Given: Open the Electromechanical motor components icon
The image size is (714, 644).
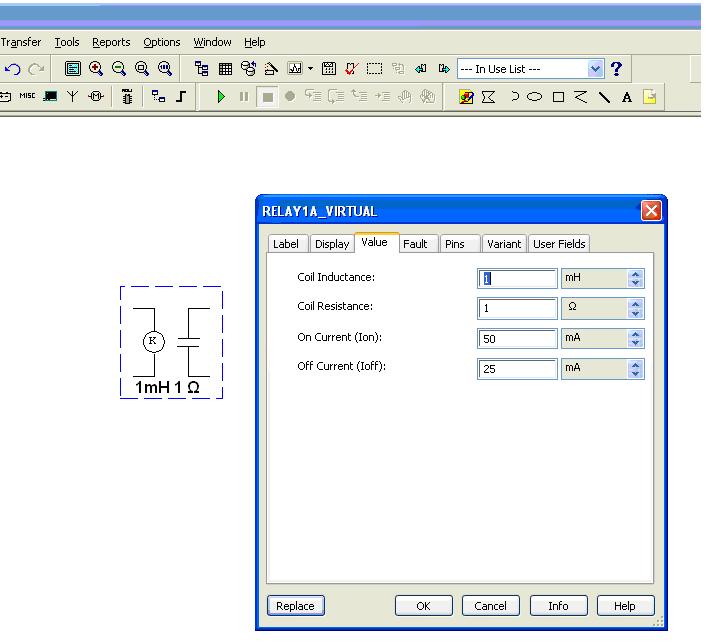Looking at the screenshot, I should (96, 96).
